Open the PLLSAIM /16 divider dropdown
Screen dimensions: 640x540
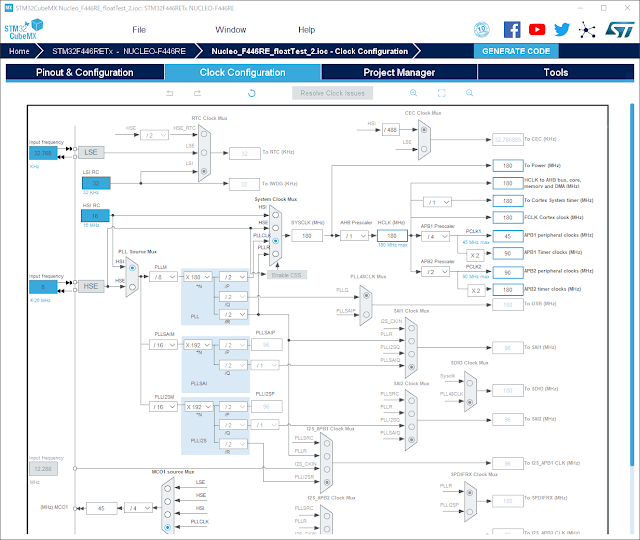click(x=163, y=345)
